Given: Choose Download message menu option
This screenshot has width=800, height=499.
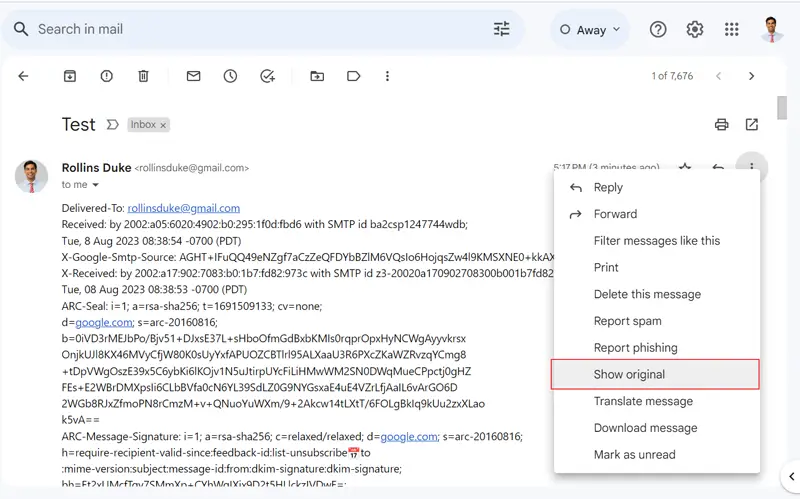Looking at the screenshot, I should point(645,428).
